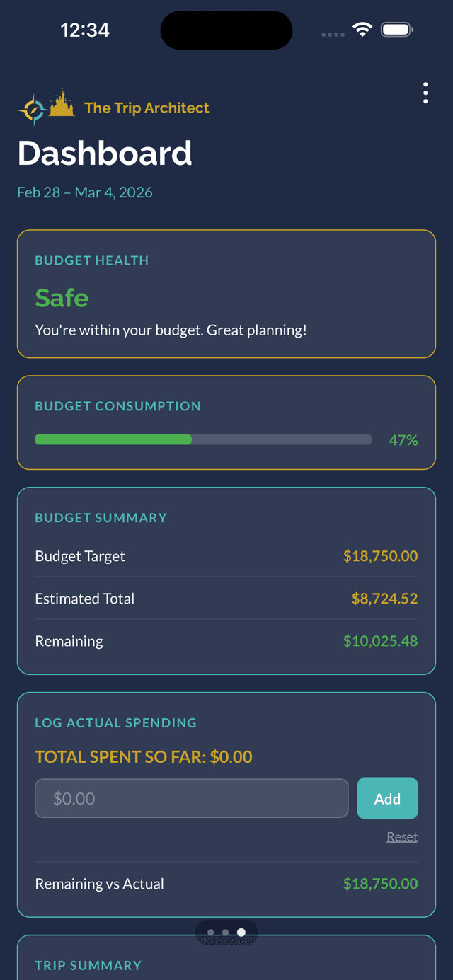The image size is (453, 980).
Task: Select the Feb 28 – Mar 4 date range
Action: (x=84, y=192)
